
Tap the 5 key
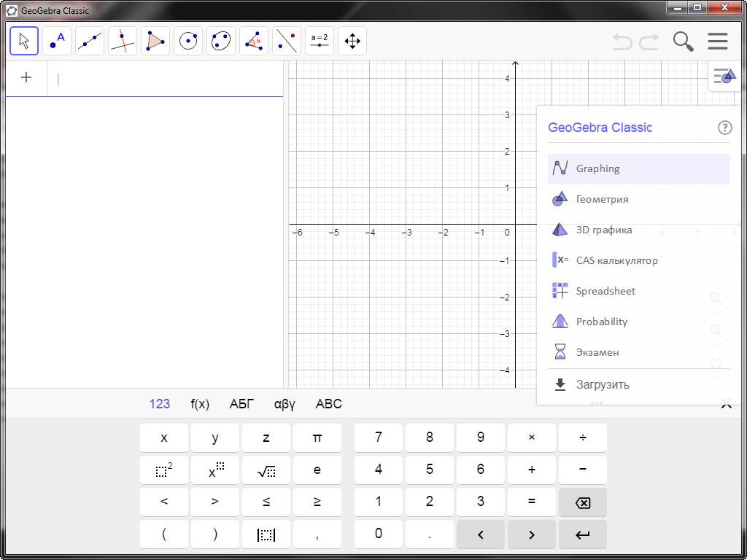point(430,470)
